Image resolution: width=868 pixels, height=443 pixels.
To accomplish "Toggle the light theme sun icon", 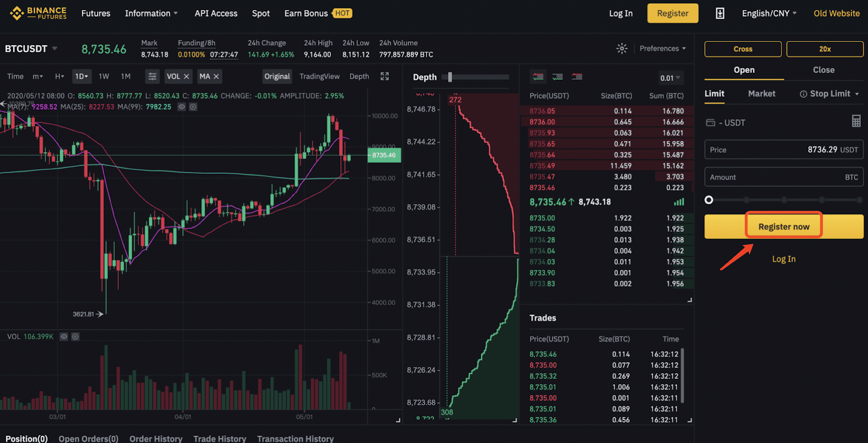I will [x=622, y=48].
